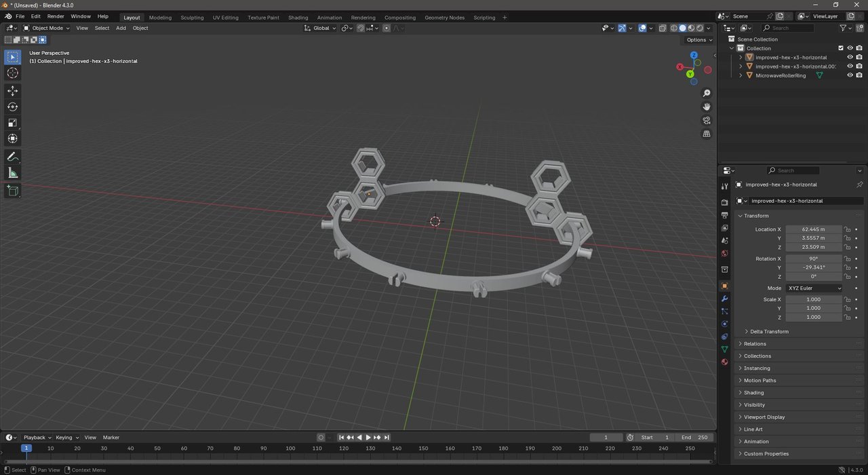
Task: Expand the Collections panel in Properties
Action: (757, 356)
